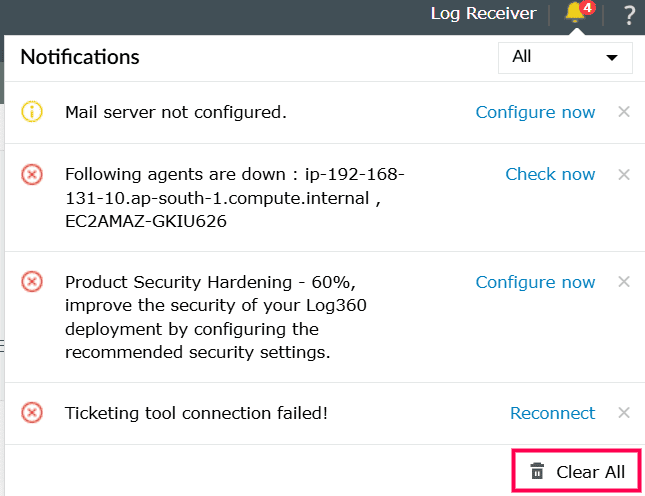Click Reconnect for ticketing tool
The height and width of the screenshot is (496, 645).
552,413
